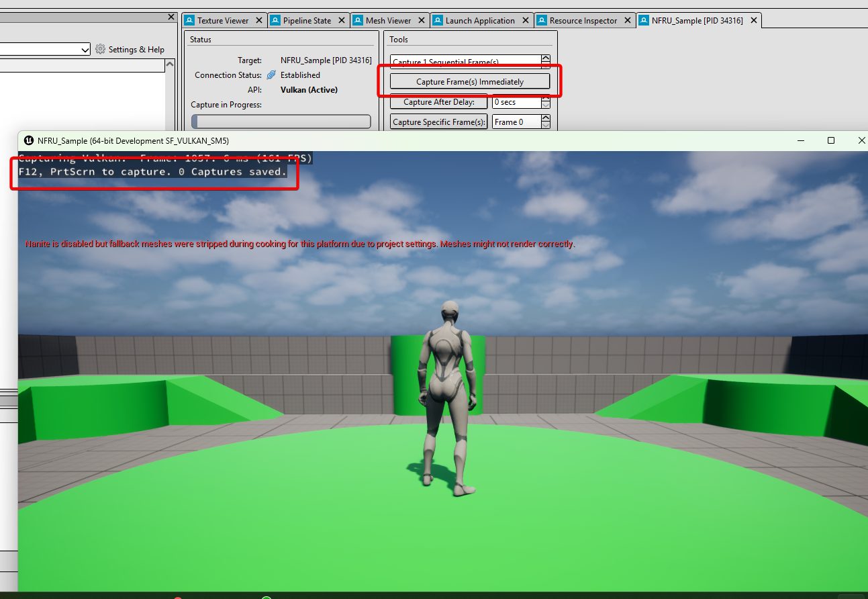Image resolution: width=868 pixels, height=599 pixels.
Task: Increase the capture delay seconds stepper
Action: pyautogui.click(x=545, y=99)
